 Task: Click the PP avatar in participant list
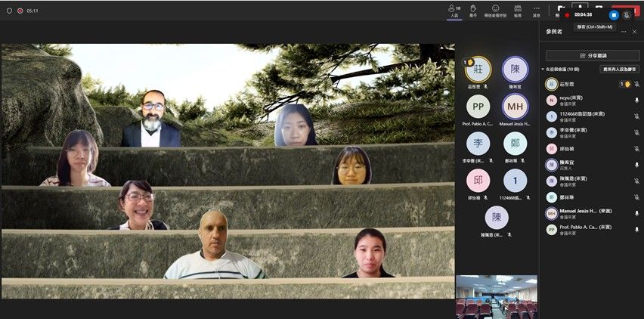551,230
